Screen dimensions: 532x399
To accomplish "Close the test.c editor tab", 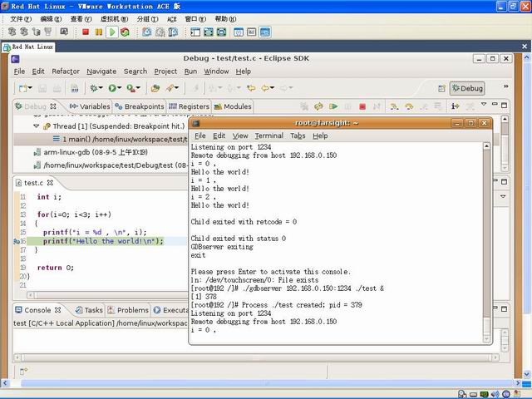I will 50,183.
